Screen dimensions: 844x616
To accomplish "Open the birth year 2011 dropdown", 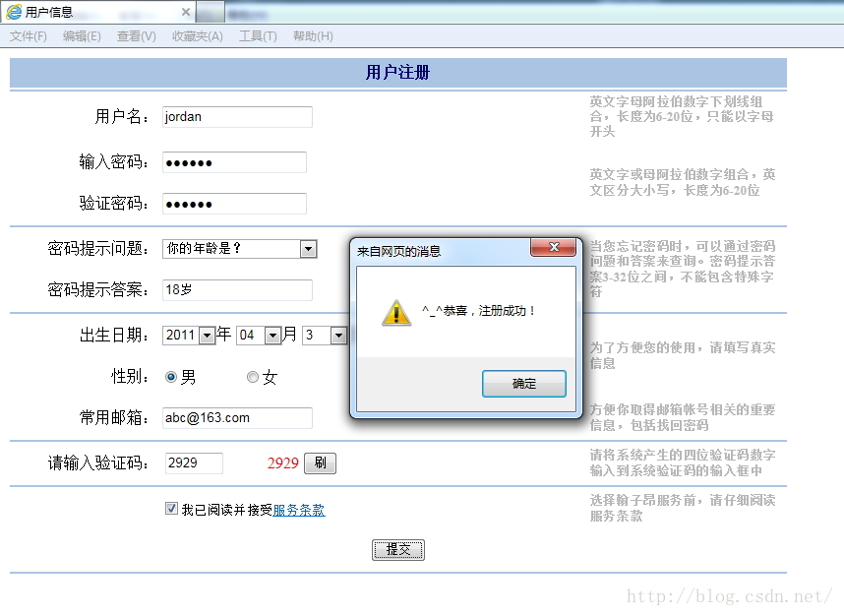I will coord(207,336).
